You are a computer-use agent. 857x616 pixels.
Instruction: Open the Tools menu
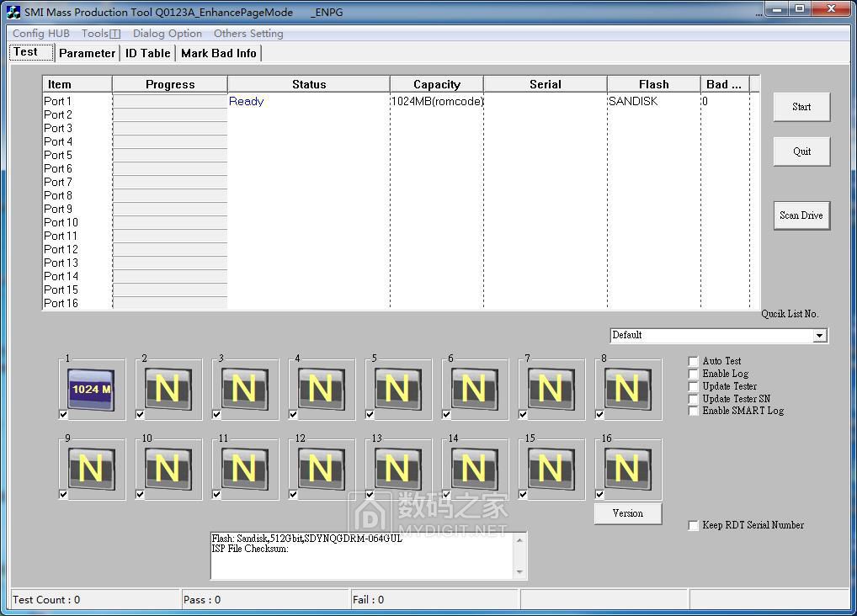tap(100, 34)
